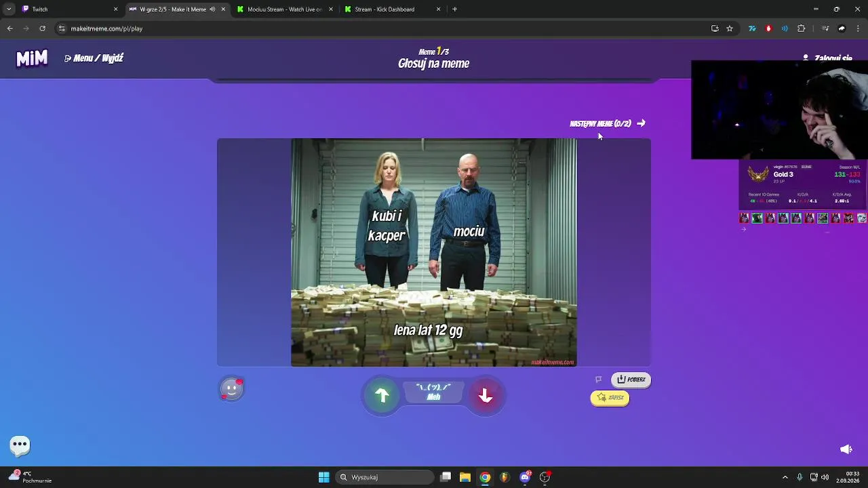Open a new browser tab

454,9
